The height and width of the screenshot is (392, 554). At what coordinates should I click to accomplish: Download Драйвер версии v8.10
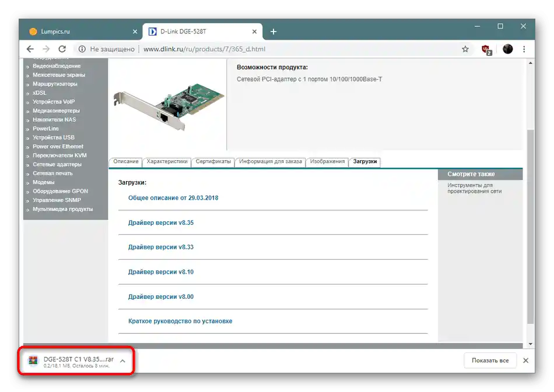coord(161,272)
